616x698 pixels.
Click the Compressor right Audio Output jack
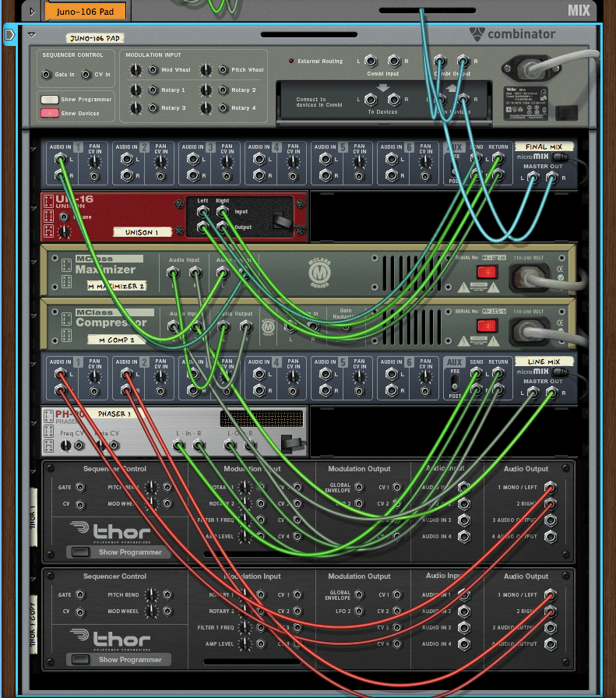245,326
